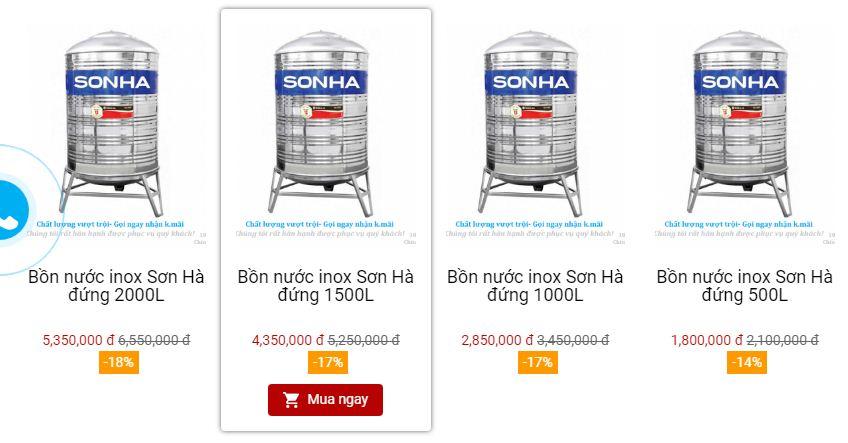Screen dimensions: 848x443
Task: Click the shopping cart icon in Mua ngay
Action: (x=292, y=400)
